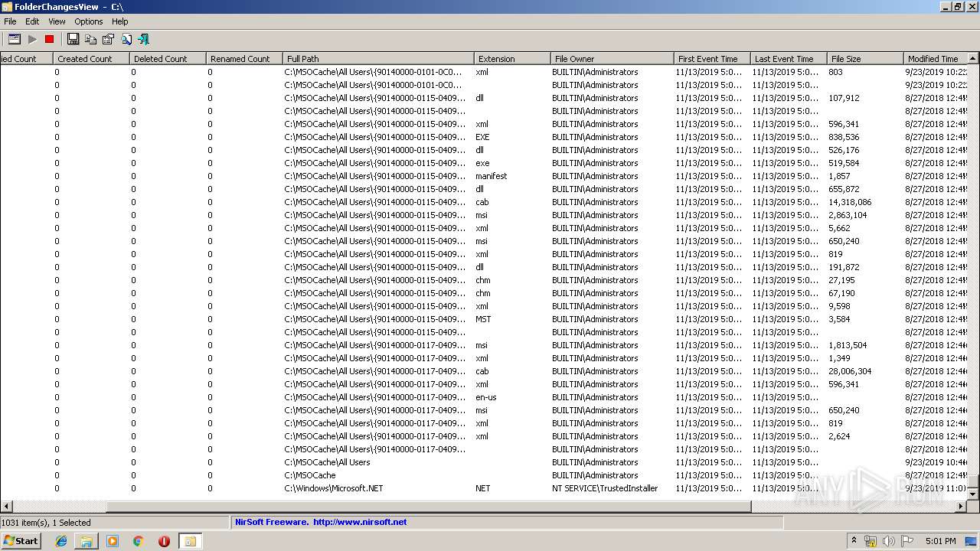Select the C:\Windows\Microsoft.NET row
The image size is (980, 551).
pos(484,488)
